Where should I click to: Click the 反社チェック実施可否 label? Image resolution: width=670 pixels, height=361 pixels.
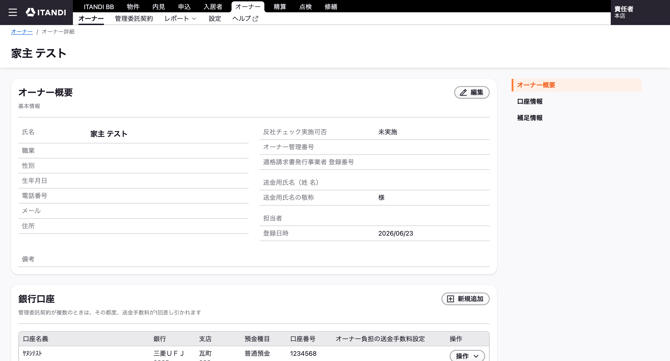[x=295, y=132]
